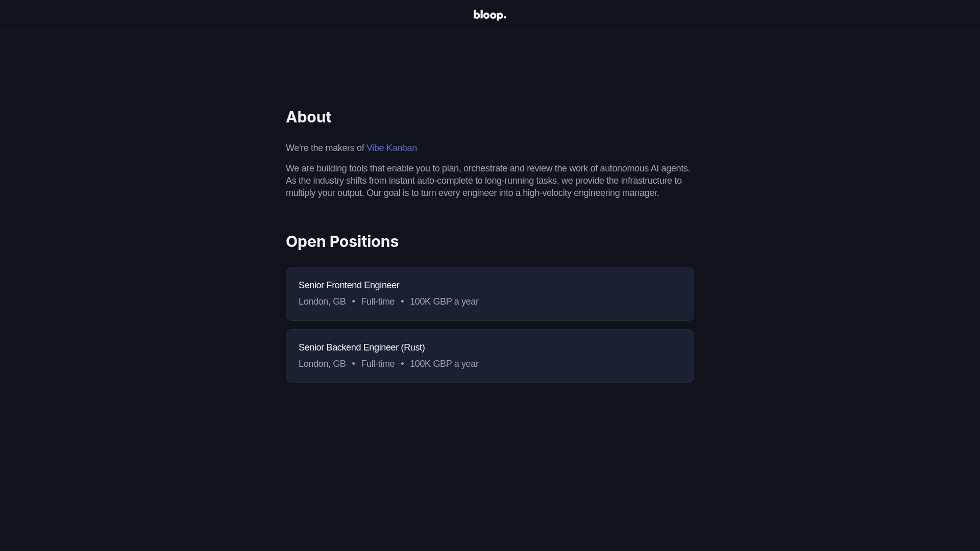The height and width of the screenshot is (551, 980).
Task: Click 'Full-time' on the backend engineer listing
Action: 378,364
